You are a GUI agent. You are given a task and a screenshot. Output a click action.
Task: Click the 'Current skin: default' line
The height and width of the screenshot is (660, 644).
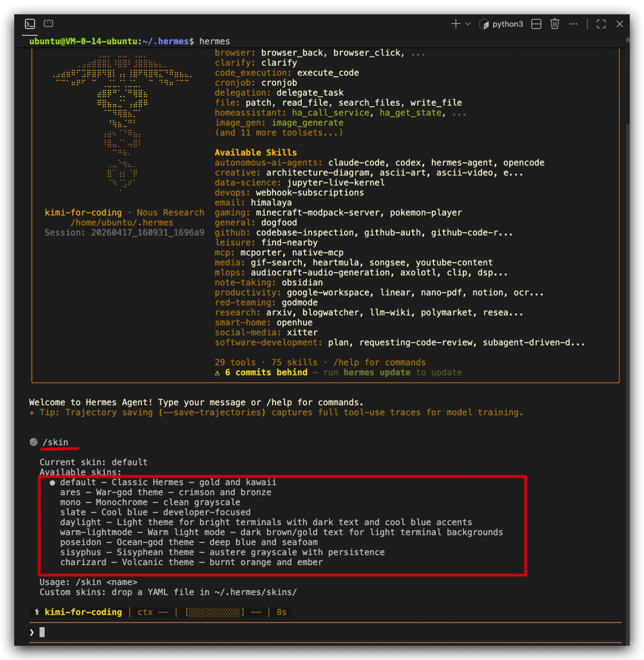[x=94, y=462]
